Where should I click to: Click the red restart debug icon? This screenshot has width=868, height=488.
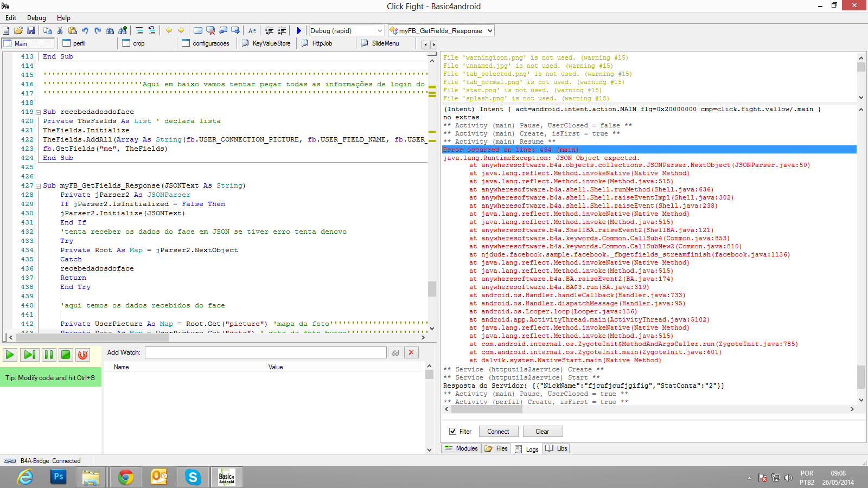coord(83,355)
